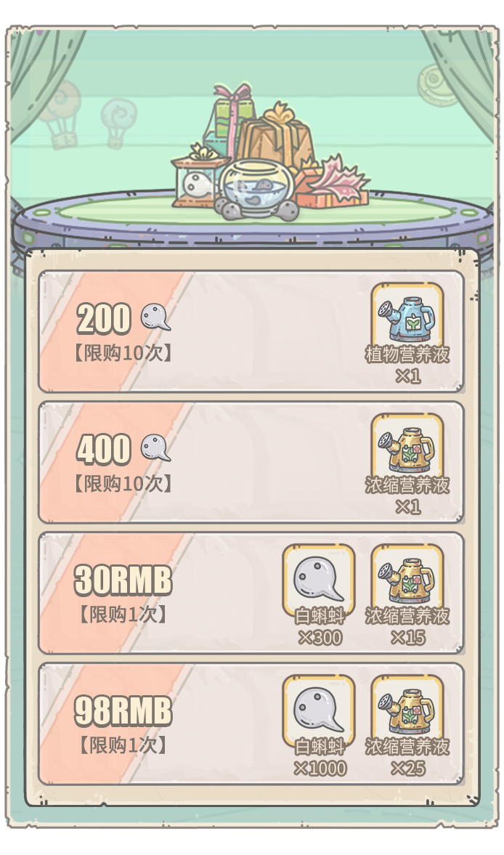Image resolution: width=504 pixels, height=855 pixels.
Task: Click the tadpole currency icon beside 200
Action: pos(155,317)
